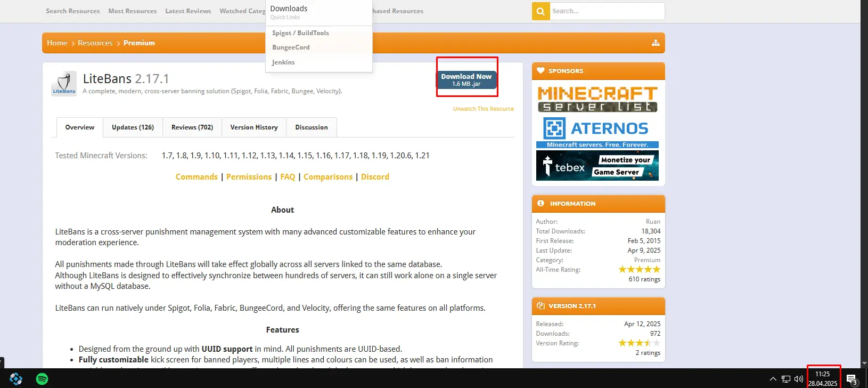Open the network status tray icon
The image size is (868, 388).
tap(785, 379)
